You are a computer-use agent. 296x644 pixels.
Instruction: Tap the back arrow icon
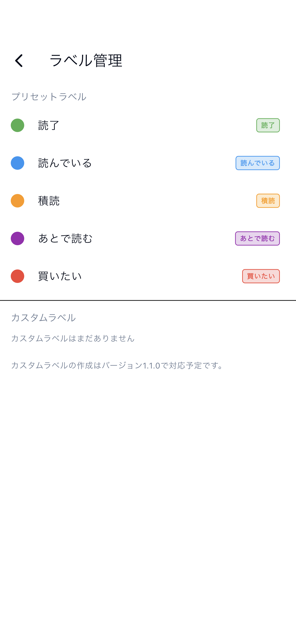19,61
